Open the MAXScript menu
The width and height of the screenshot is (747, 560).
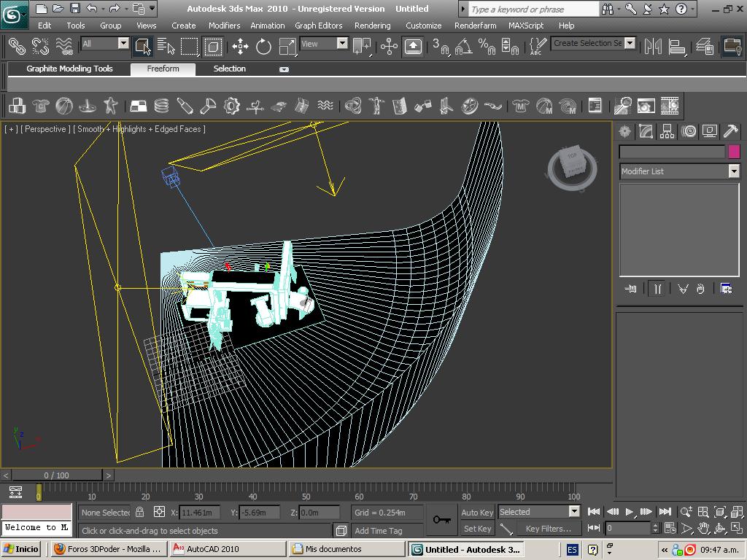click(525, 26)
